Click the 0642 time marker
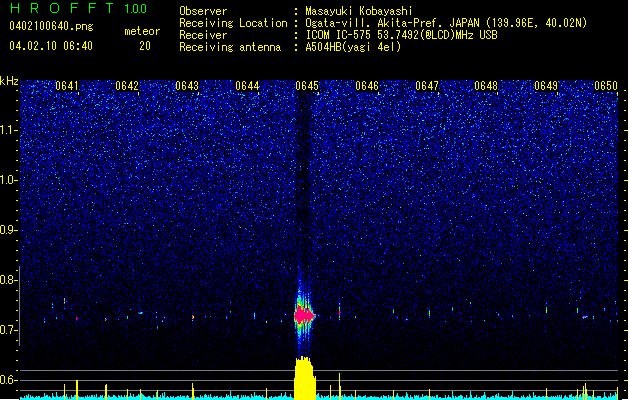The image size is (629, 400). (127, 86)
